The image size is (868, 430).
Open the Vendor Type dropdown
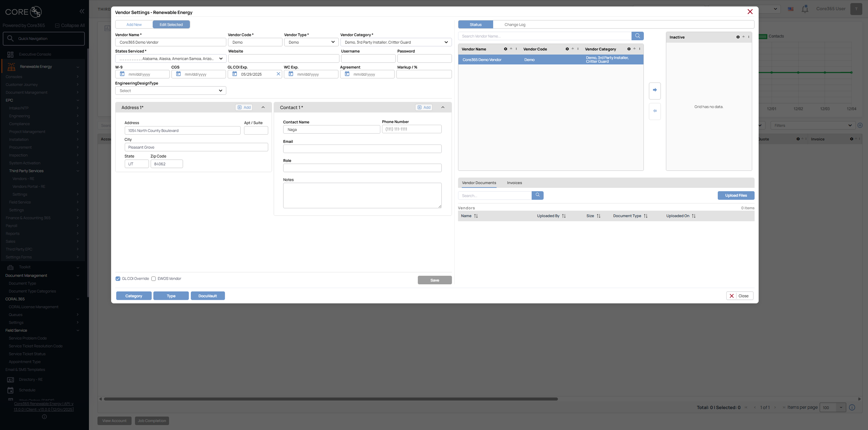point(311,42)
